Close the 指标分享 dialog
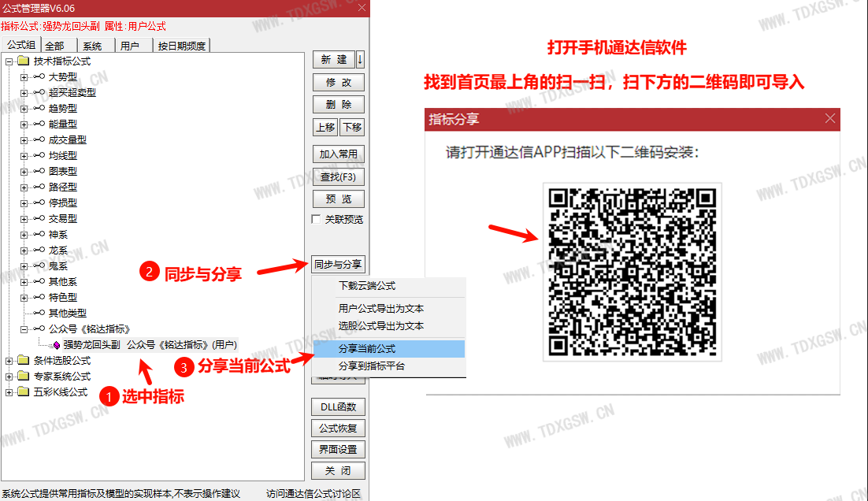868x501 pixels. (830, 118)
